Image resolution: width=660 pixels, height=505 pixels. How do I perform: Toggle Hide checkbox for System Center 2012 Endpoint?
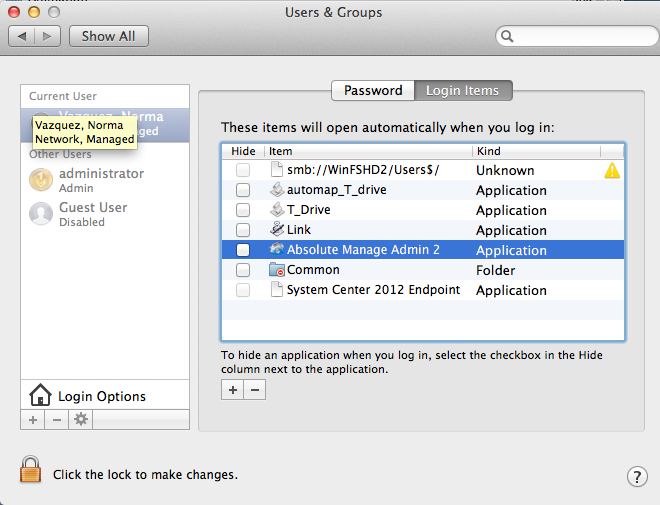coord(243,290)
